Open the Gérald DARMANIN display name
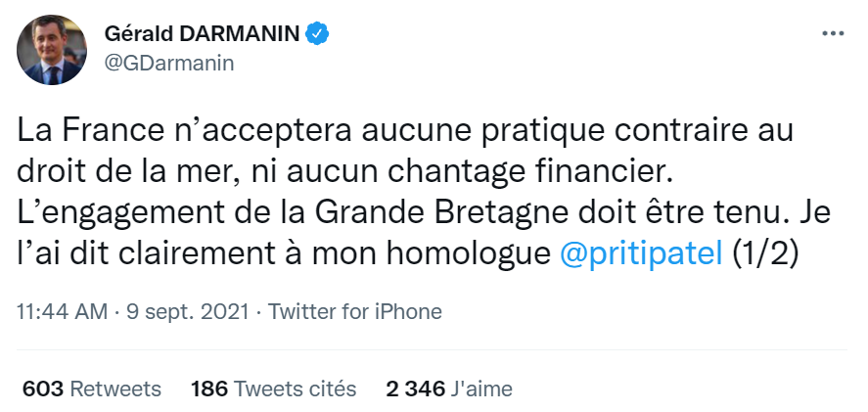The image size is (868, 412). [x=202, y=35]
